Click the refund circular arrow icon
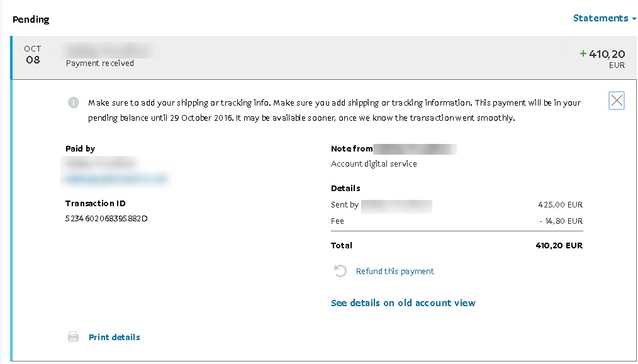 point(340,271)
